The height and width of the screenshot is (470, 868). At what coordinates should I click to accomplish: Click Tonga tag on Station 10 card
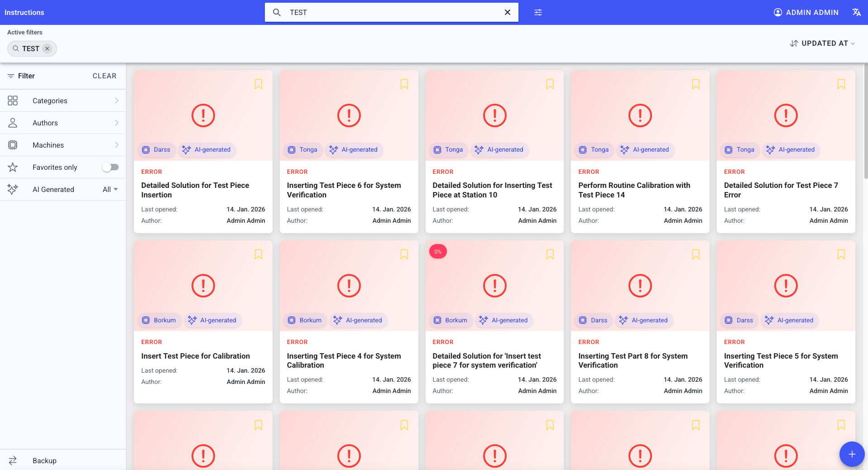coord(449,150)
